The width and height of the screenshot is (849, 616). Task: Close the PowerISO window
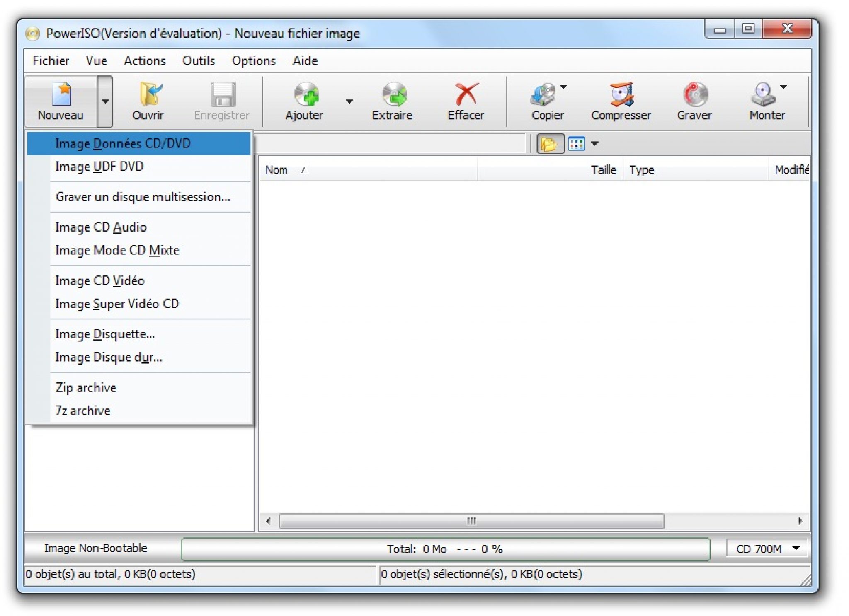[x=787, y=29]
